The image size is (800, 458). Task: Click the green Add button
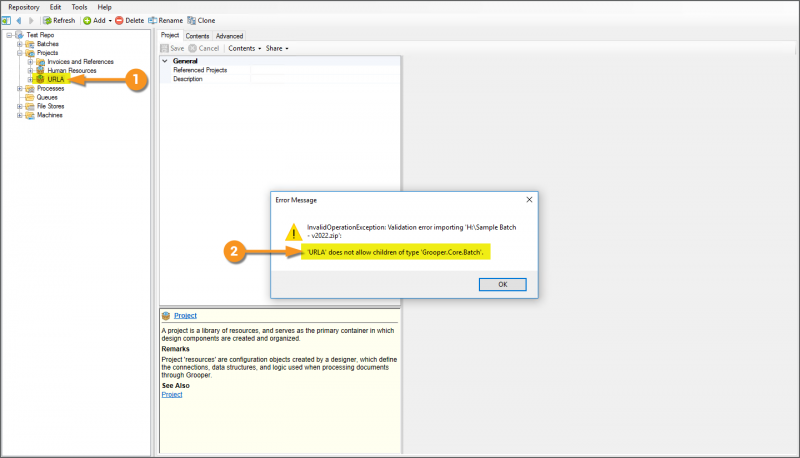pos(94,20)
